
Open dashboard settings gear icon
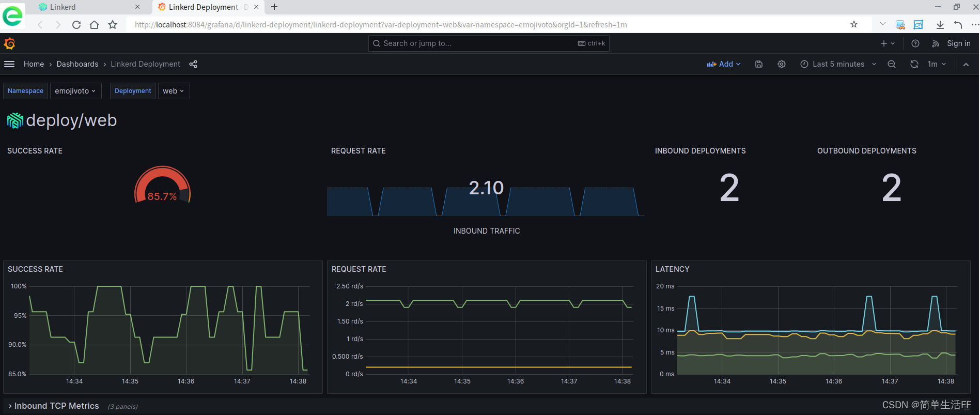pyautogui.click(x=782, y=64)
